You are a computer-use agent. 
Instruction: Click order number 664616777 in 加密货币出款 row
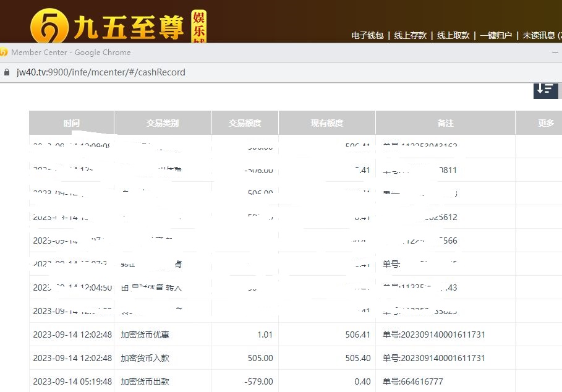coord(422,381)
